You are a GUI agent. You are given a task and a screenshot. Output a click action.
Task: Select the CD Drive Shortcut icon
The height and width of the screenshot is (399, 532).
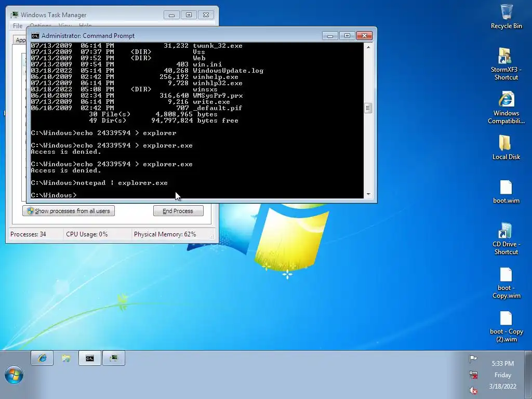click(x=506, y=238)
